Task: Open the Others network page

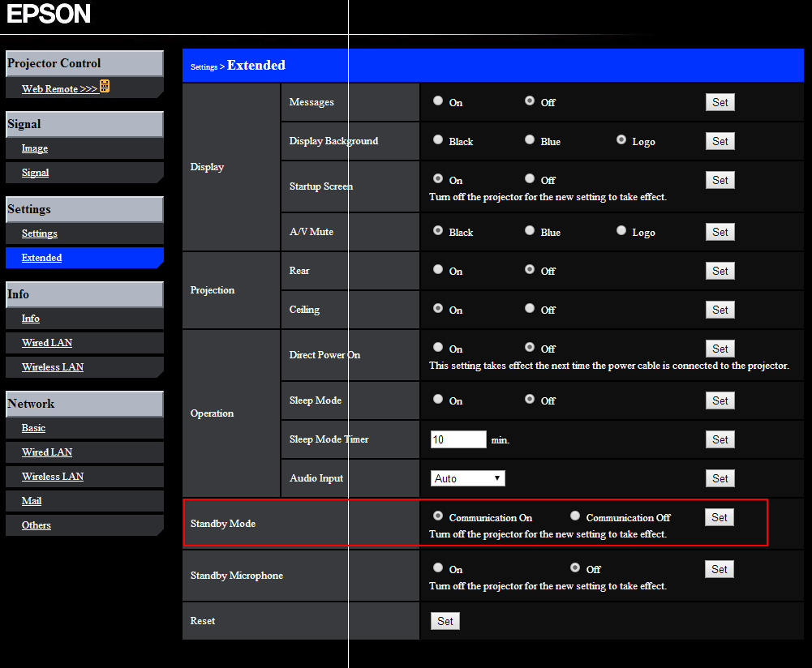Action: click(36, 525)
